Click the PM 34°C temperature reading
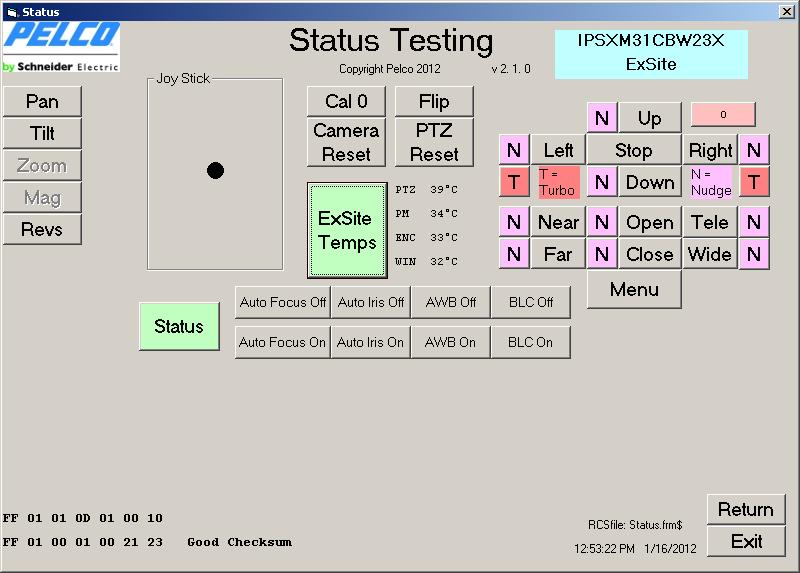 [x=427, y=213]
